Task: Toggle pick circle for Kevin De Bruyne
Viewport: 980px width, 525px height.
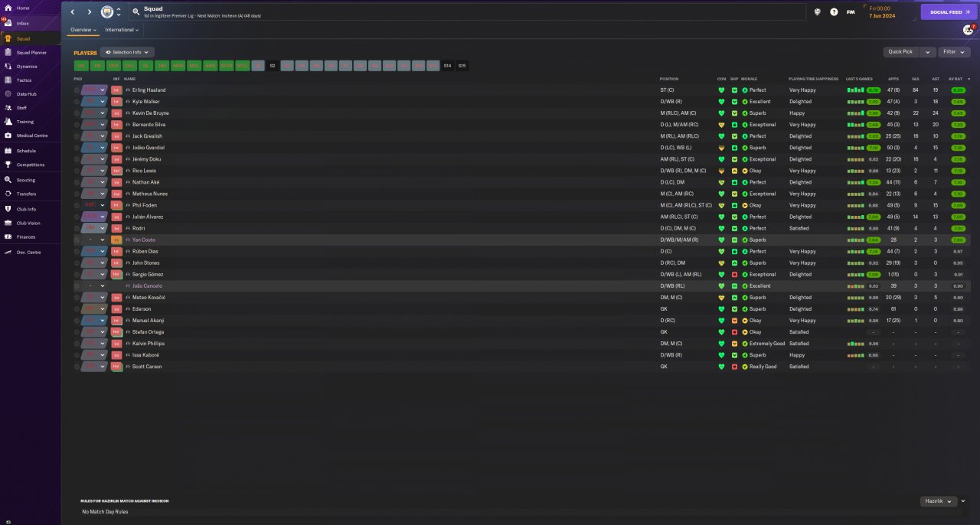Action: (x=77, y=113)
